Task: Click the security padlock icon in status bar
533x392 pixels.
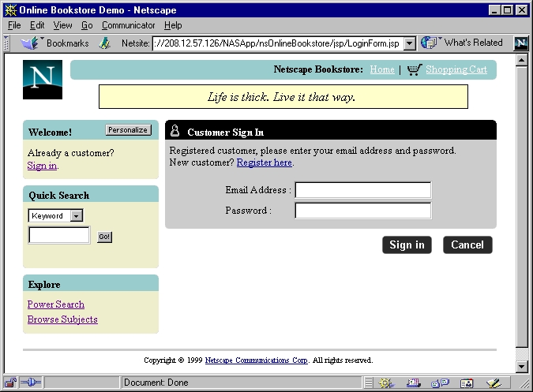Action: (10, 383)
